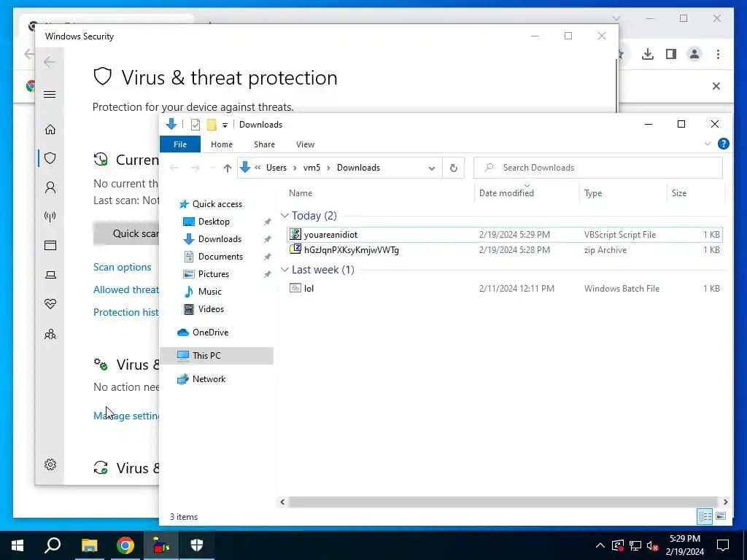The height and width of the screenshot is (560, 747).
Task: Show hidden system tray icons
Action: 600,545
